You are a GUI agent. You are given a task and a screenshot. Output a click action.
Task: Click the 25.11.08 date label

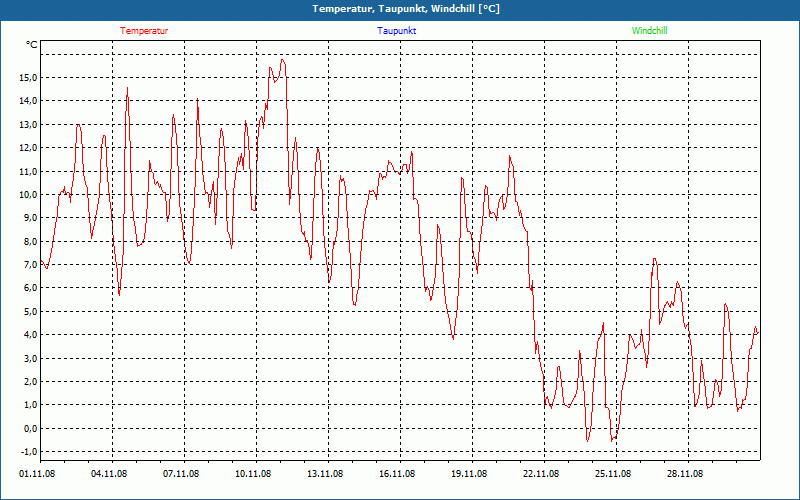click(x=613, y=474)
